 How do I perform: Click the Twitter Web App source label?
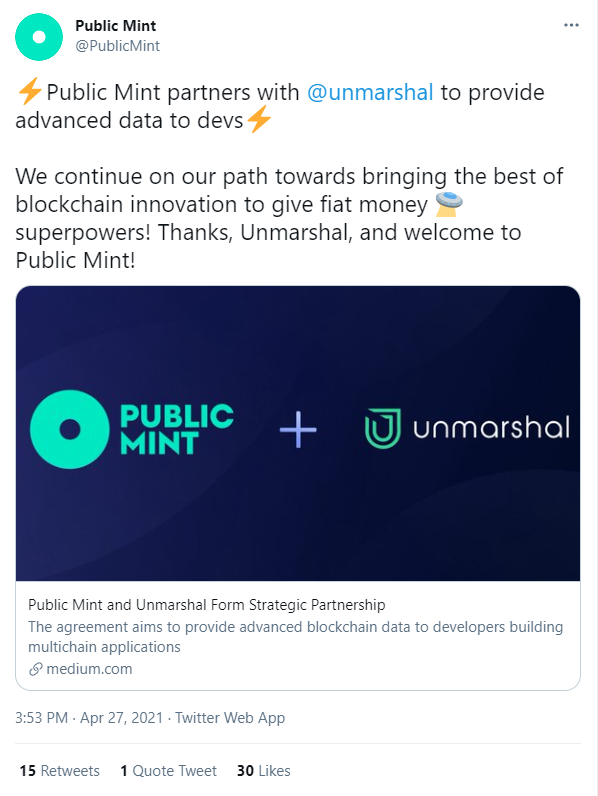coord(230,718)
